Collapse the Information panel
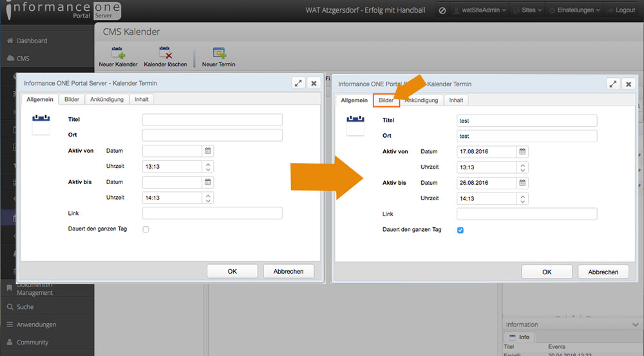644x356 pixels. point(636,324)
